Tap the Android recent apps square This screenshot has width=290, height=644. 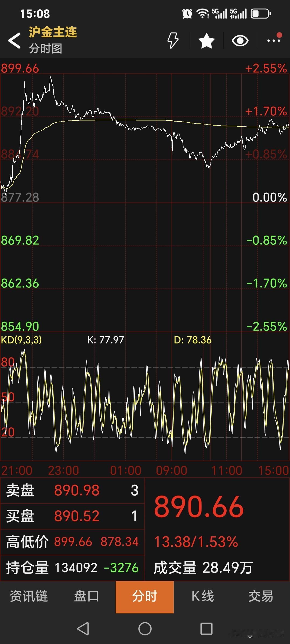point(206,629)
